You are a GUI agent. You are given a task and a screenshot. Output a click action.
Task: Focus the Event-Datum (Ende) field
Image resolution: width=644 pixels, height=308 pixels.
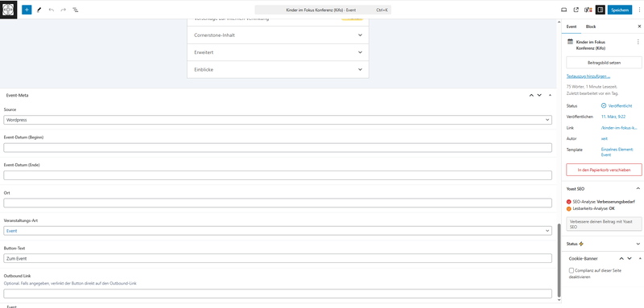click(x=278, y=175)
